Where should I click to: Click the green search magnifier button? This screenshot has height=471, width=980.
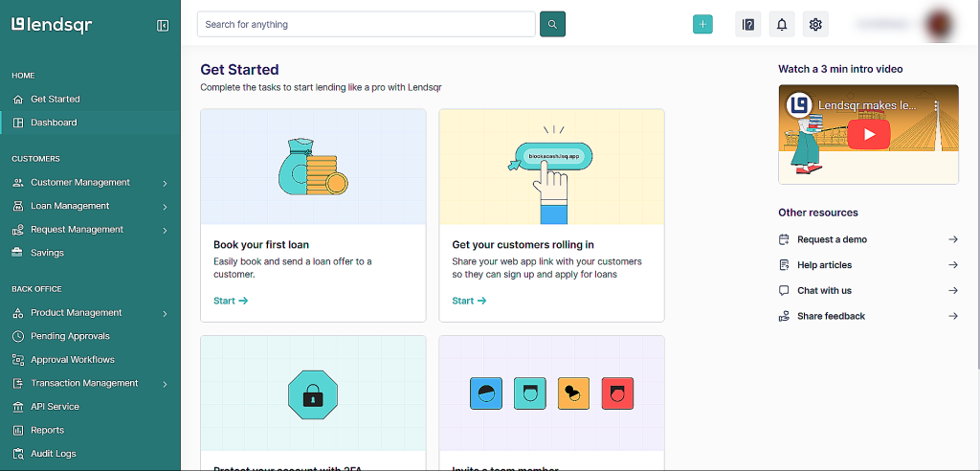pos(552,24)
